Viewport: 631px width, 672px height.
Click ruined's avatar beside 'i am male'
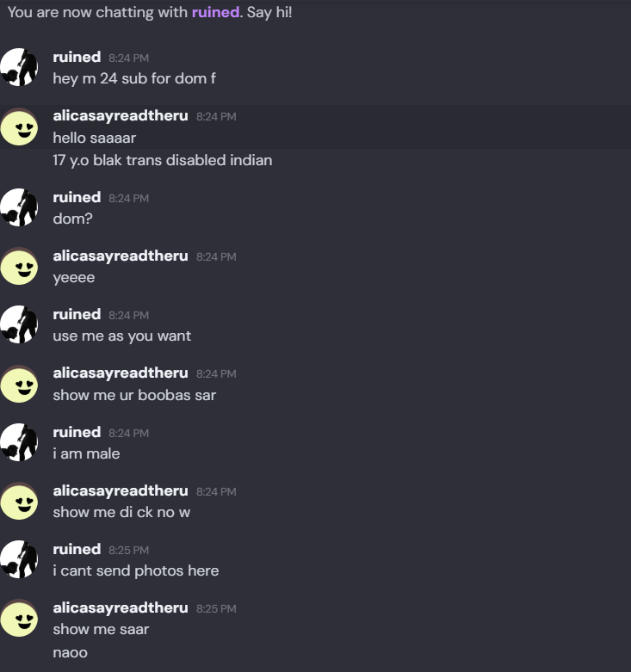click(19, 442)
